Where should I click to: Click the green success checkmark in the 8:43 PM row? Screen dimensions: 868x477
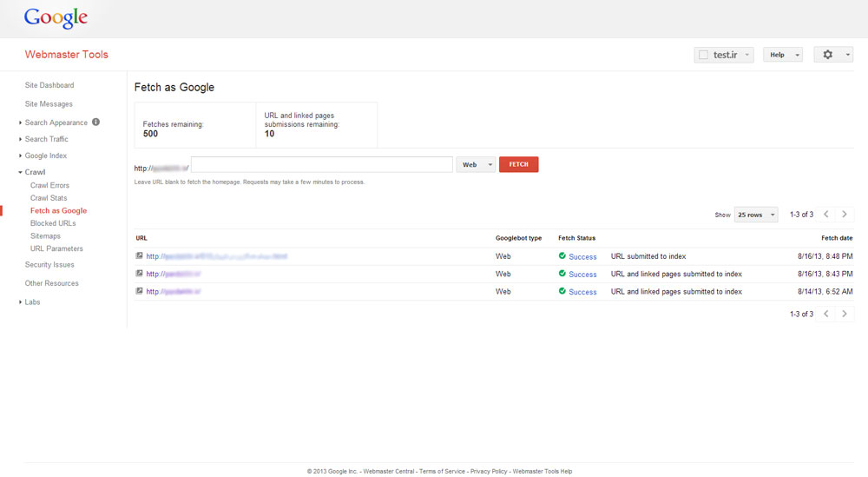click(x=562, y=274)
